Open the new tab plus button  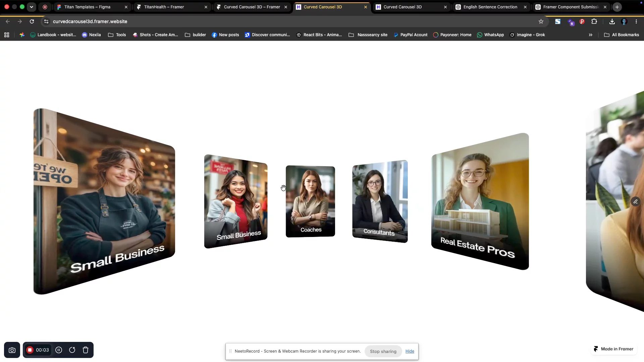coord(617,7)
